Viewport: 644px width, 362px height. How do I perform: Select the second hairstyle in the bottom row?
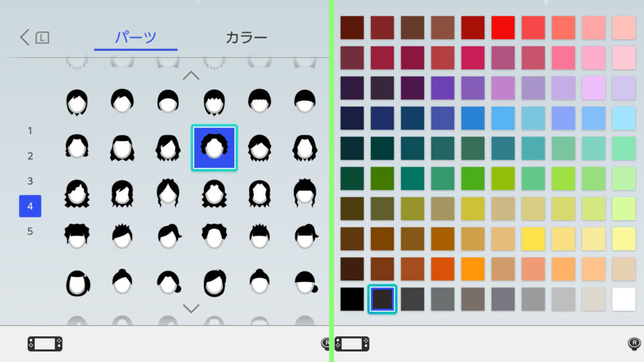coord(123,282)
